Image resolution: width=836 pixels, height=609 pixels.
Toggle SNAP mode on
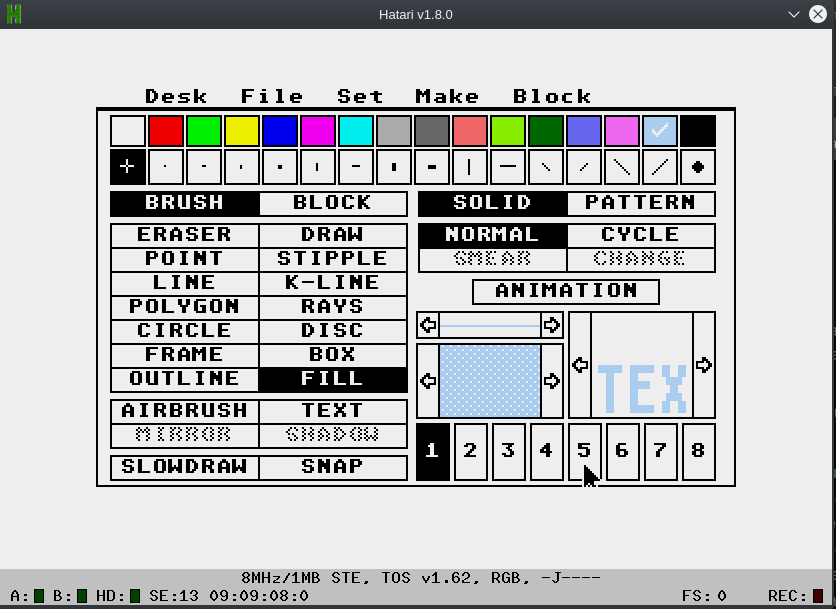pyautogui.click(x=332, y=467)
